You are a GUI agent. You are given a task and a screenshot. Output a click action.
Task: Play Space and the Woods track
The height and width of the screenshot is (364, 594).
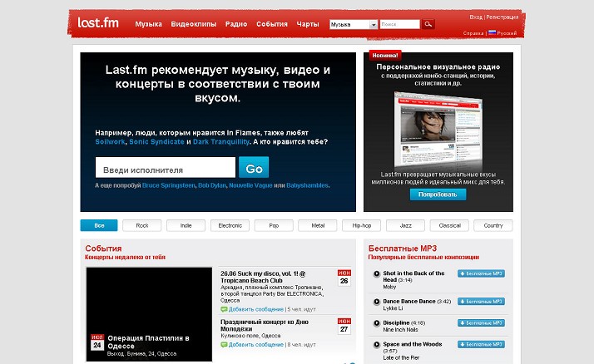(x=377, y=345)
